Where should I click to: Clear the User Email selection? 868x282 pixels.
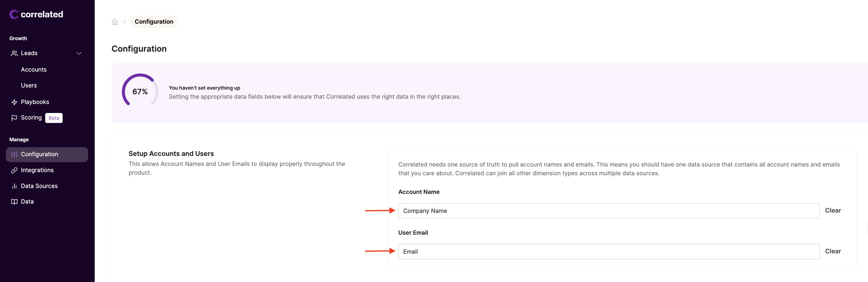[x=832, y=251]
